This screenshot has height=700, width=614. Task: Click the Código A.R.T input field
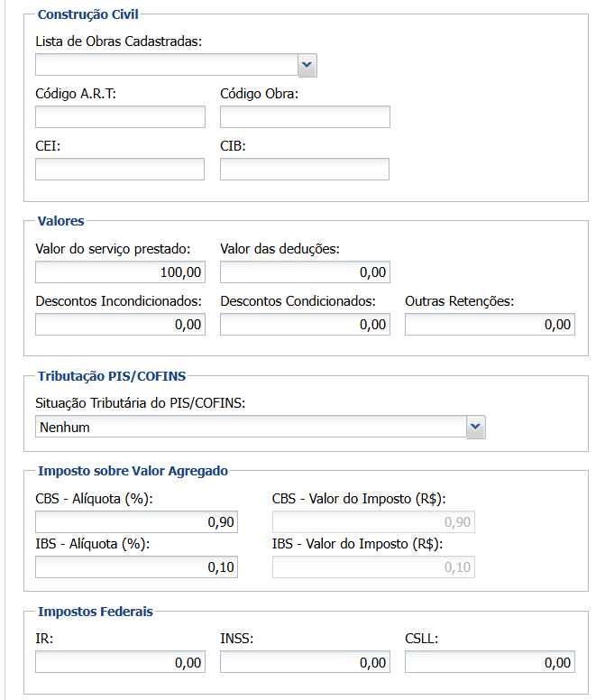click(120, 117)
